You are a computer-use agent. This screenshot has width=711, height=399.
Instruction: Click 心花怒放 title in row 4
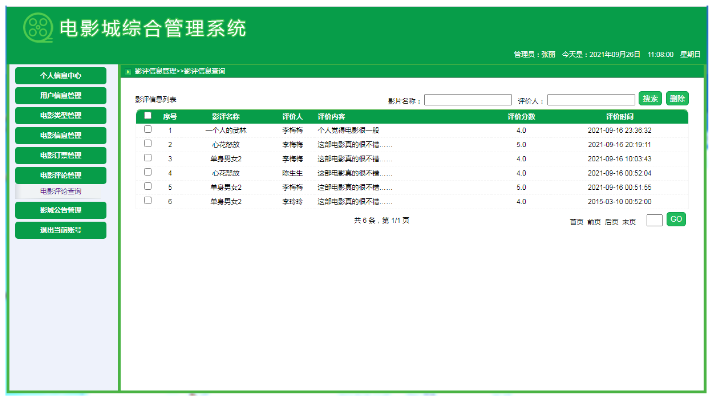(226, 173)
